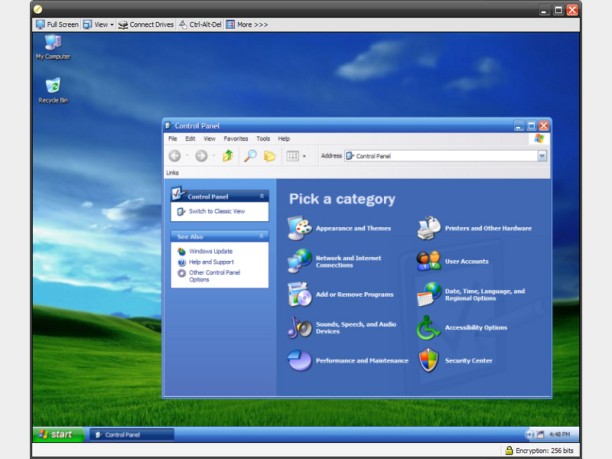
Task: Open Help and Support link
Action: (x=212, y=262)
